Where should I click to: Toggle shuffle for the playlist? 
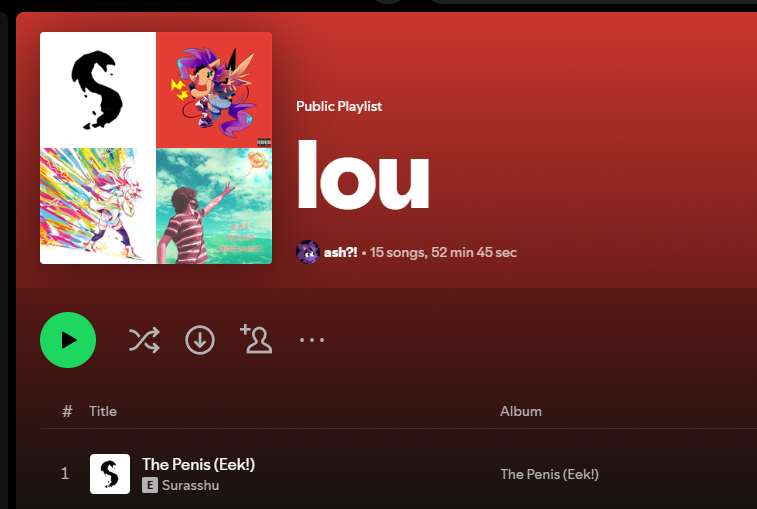click(144, 340)
